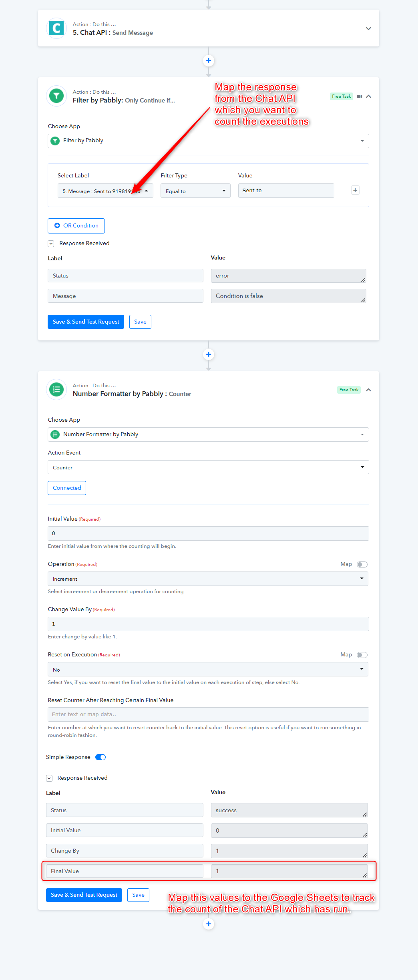Click the success value field
418x980 pixels.
pyautogui.click(x=289, y=810)
